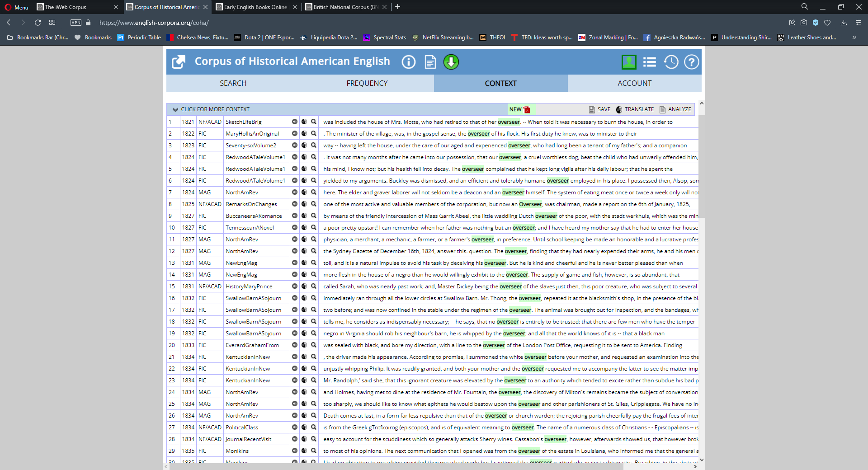
Task: Open the Chelsea News bookmark
Action: 198,38
